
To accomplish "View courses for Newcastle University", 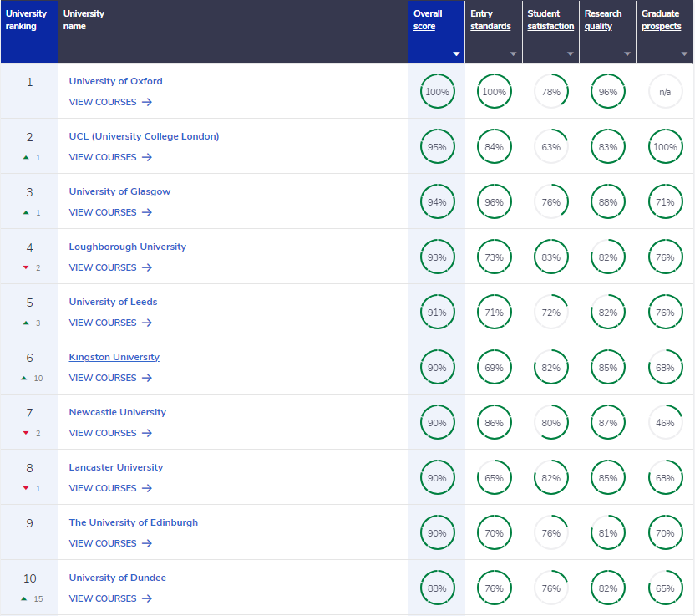I will pos(110,433).
